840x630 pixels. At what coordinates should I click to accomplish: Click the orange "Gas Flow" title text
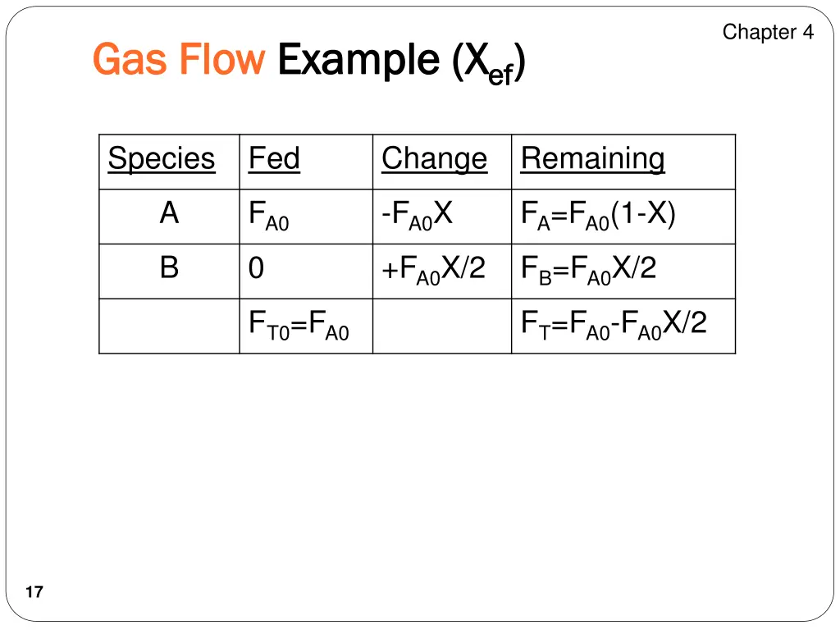click(x=179, y=60)
